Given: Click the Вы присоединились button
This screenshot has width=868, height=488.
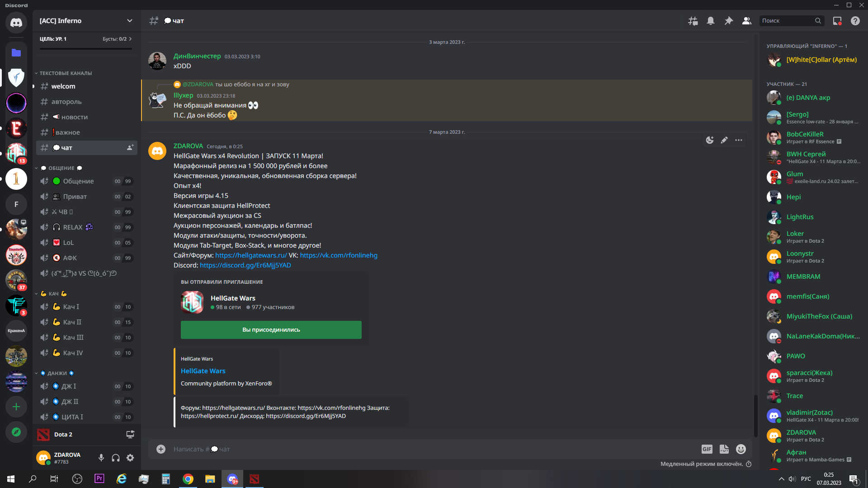Looking at the screenshot, I should 271,330.
